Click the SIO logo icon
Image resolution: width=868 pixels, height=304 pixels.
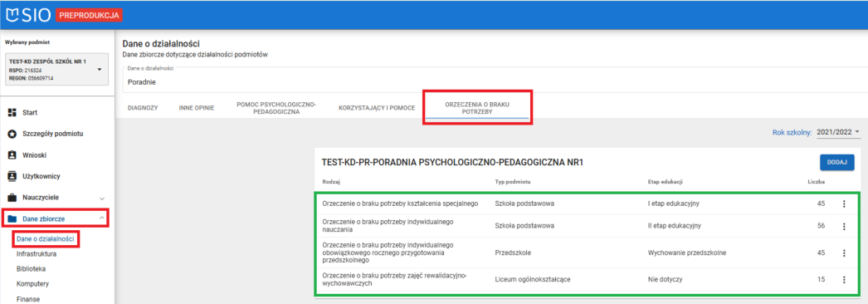(x=12, y=16)
